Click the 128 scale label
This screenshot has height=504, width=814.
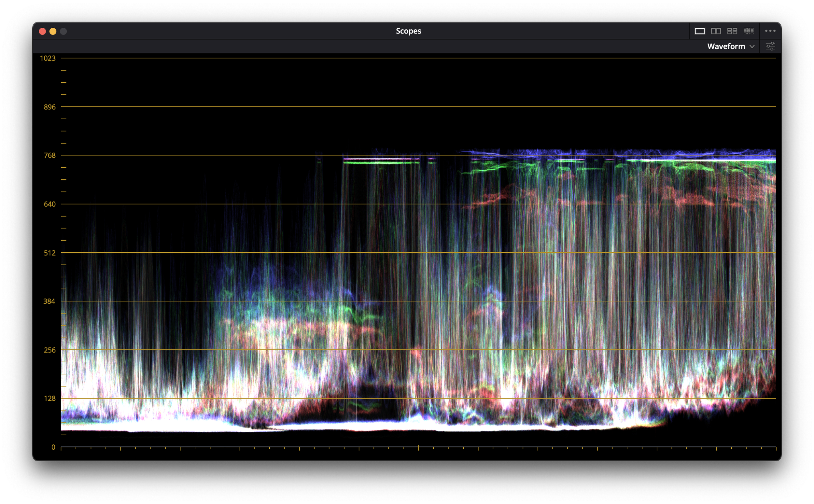[50, 398]
